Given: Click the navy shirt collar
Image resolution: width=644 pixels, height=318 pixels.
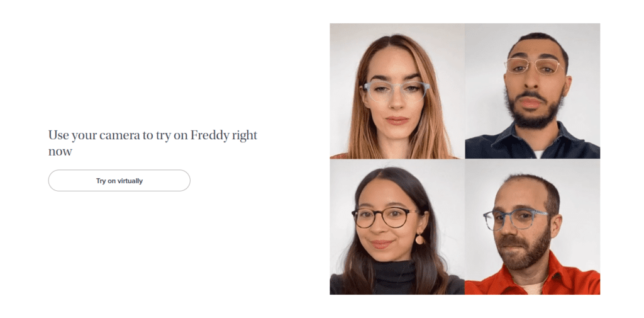Looking at the screenshot, I should click(x=534, y=138).
